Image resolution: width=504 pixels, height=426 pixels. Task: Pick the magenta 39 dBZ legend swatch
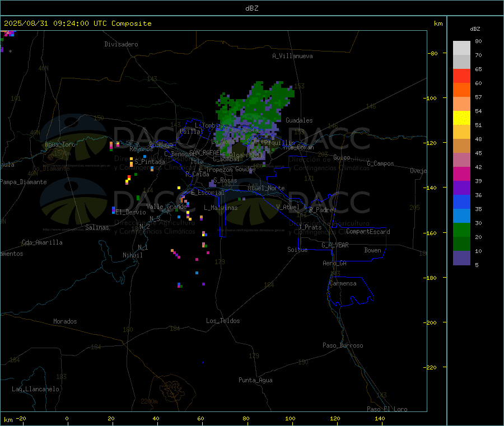coord(461,174)
